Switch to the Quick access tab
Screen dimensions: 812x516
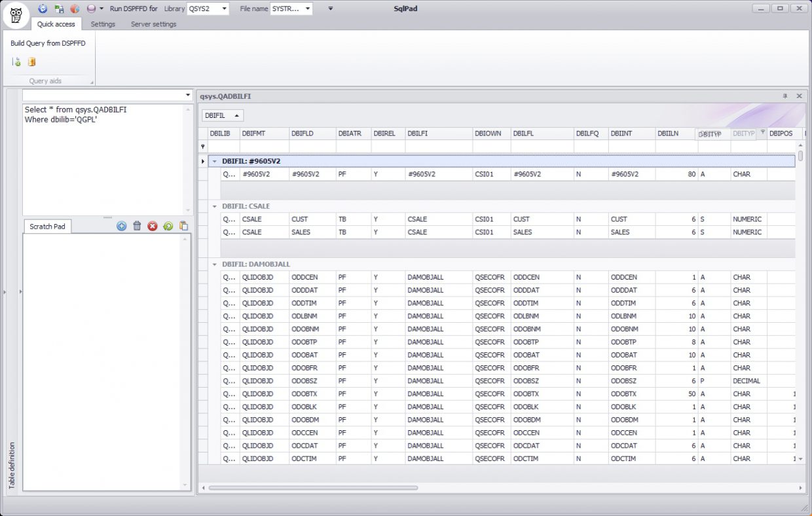point(56,24)
